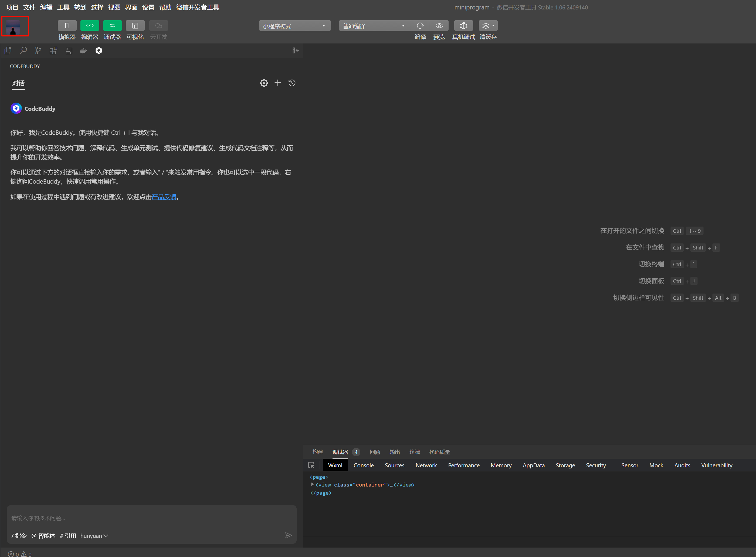
Task: Open the 小程序模式 mode dropdown
Action: pos(294,26)
